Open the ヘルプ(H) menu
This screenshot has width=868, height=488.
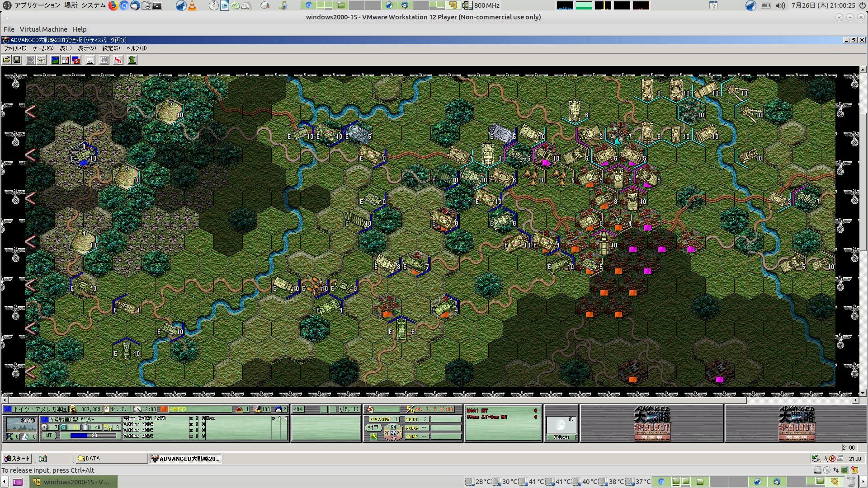(136, 48)
